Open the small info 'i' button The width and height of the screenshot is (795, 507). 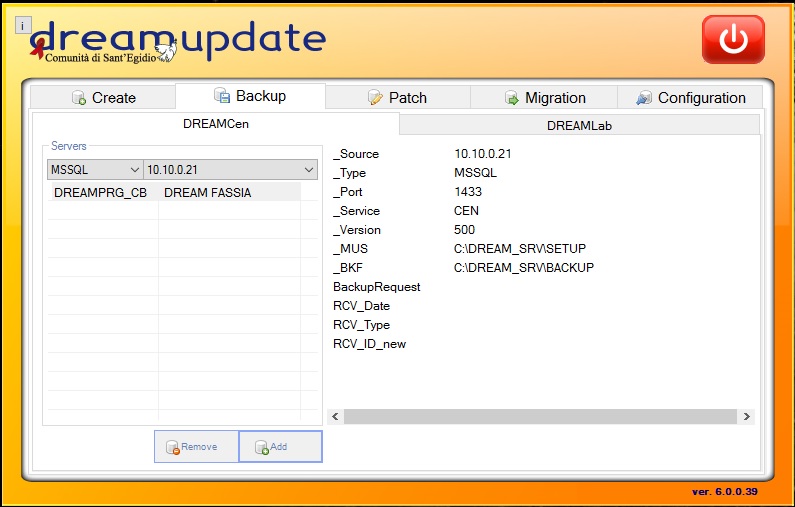23,25
